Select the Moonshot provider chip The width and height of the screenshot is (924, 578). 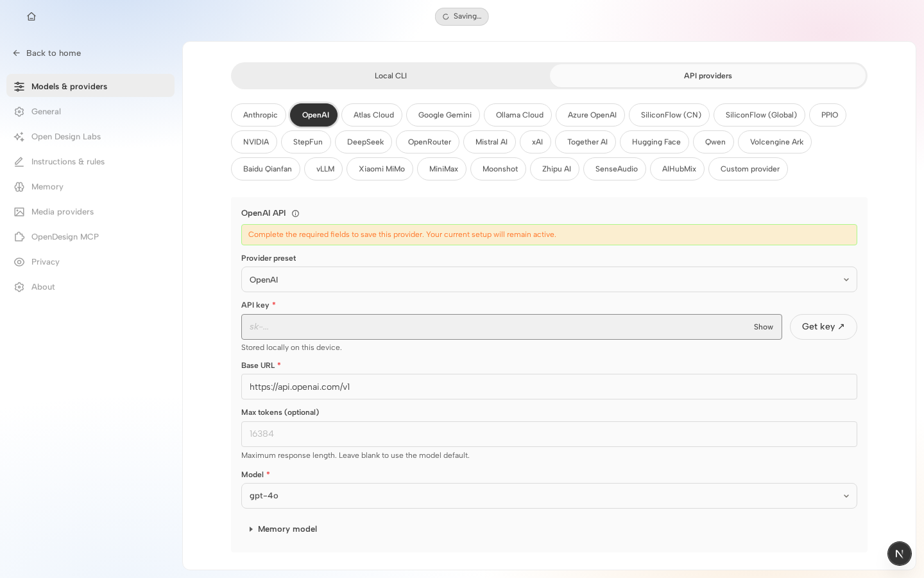click(499, 169)
